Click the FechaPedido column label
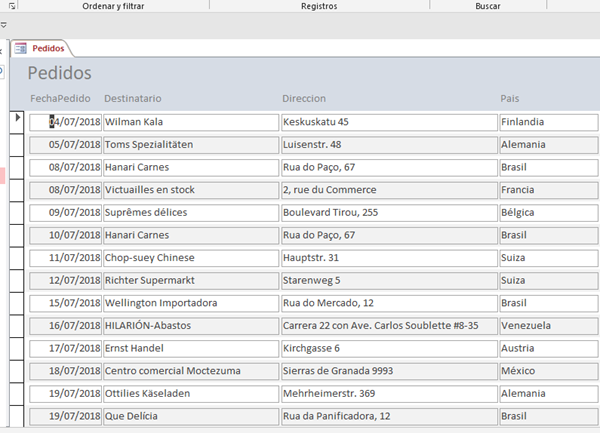 (60, 98)
